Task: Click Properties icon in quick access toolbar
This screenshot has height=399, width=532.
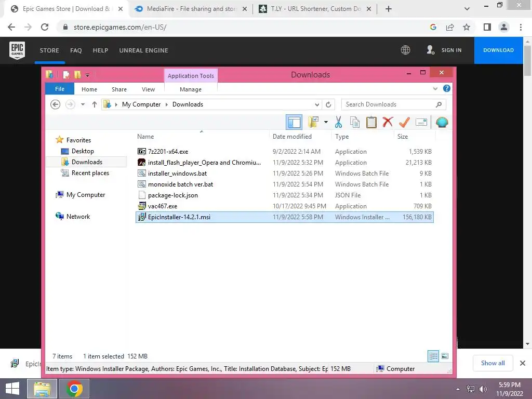Action: [x=66, y=75]
